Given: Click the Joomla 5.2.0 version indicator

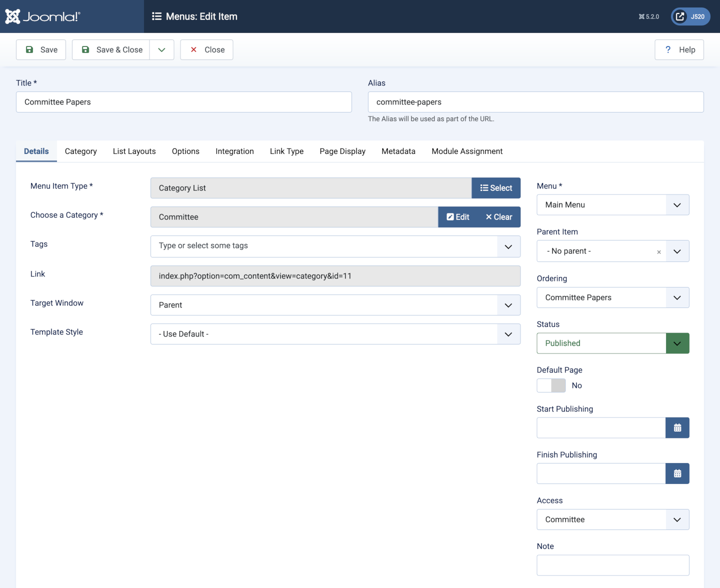Looking at the screenshot, I should (x=648, y=16).
